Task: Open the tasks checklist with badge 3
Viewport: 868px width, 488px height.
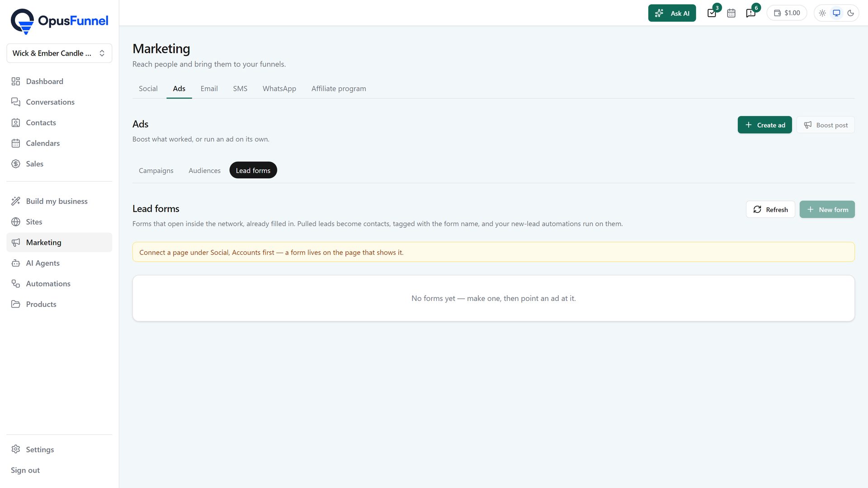Action: [712, 13]
